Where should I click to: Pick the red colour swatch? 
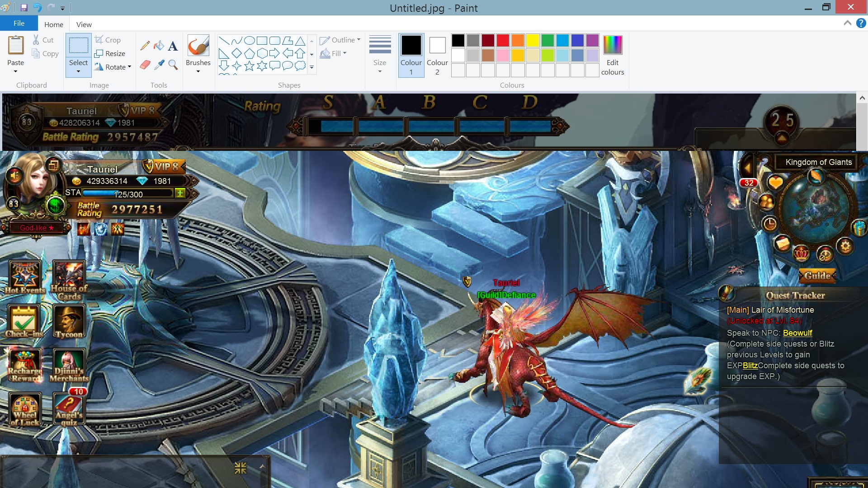click(503, 41)
